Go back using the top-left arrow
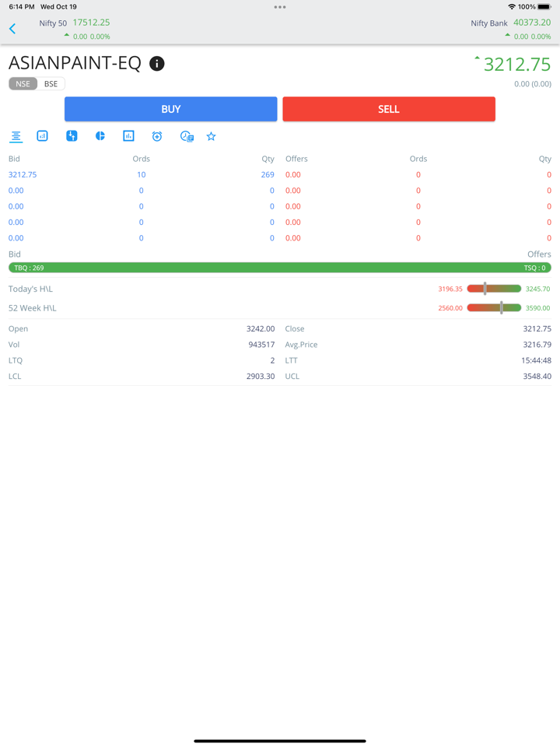 [x=12, y=29]
